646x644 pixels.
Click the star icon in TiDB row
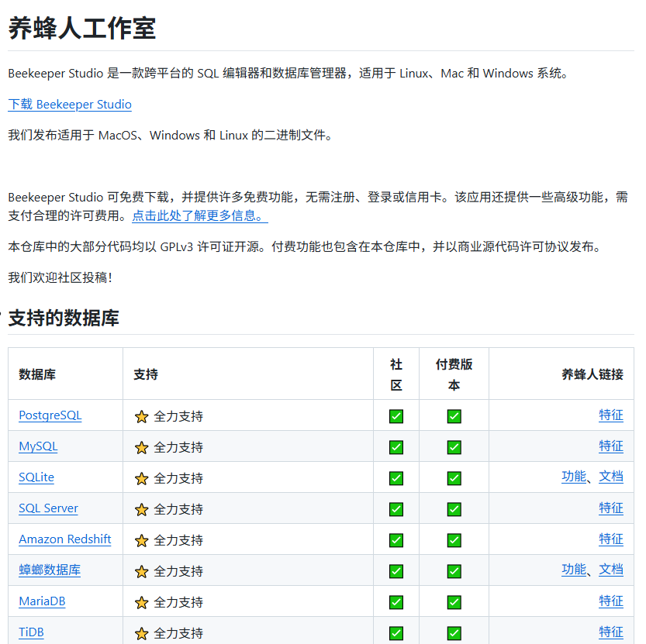point(141,634)
